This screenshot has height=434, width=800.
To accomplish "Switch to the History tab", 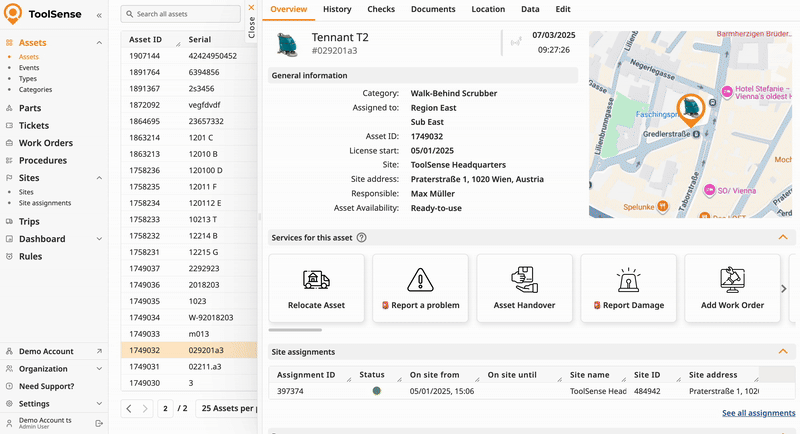I will 337,9.
